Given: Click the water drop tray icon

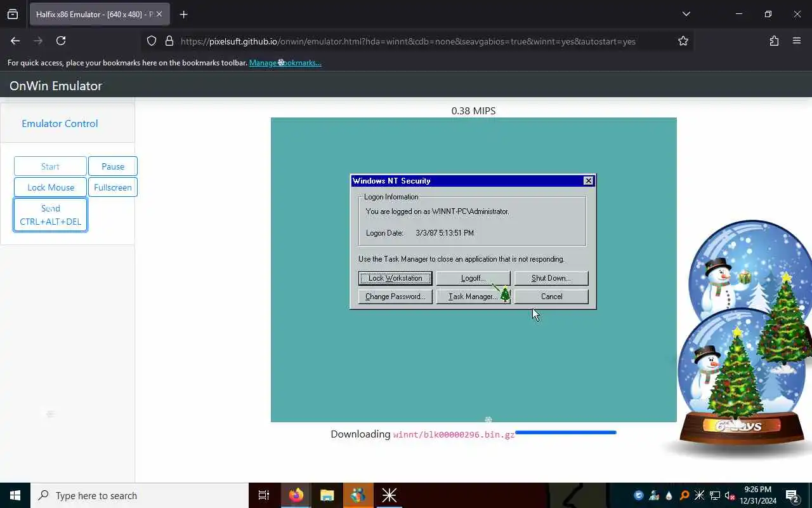Looking at the screenshot, I should tap(669, 495).
